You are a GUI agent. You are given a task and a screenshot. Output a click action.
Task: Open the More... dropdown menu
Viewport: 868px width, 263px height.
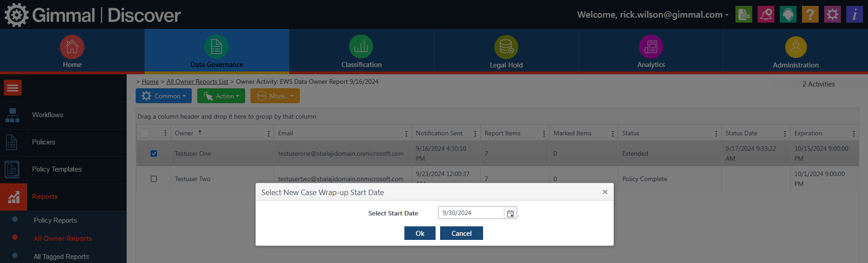275,96
